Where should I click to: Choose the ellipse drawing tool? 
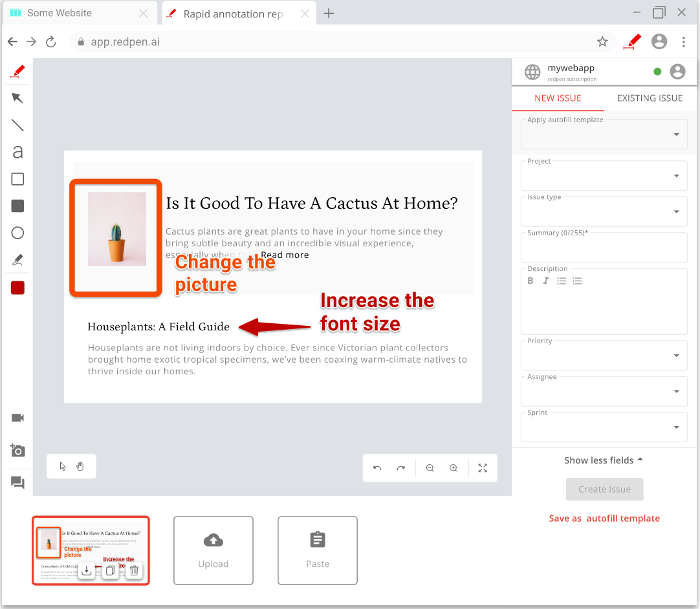(x=17, y=233)
